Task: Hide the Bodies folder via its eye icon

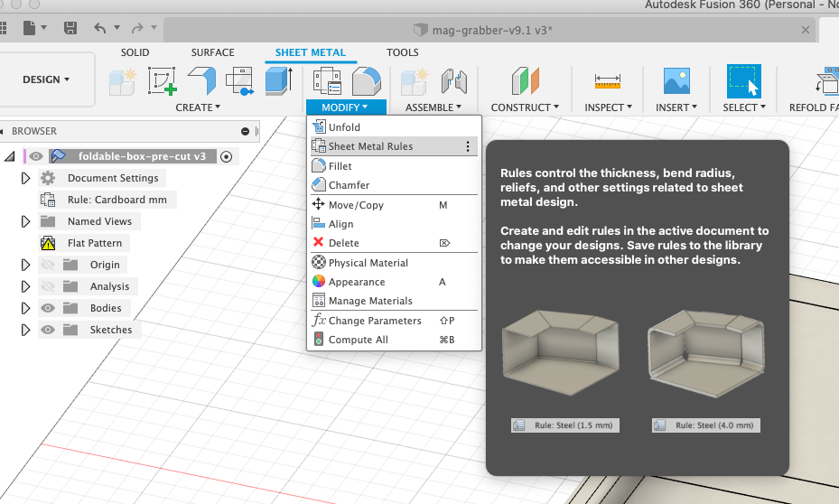Action: [x=48, y=308]
